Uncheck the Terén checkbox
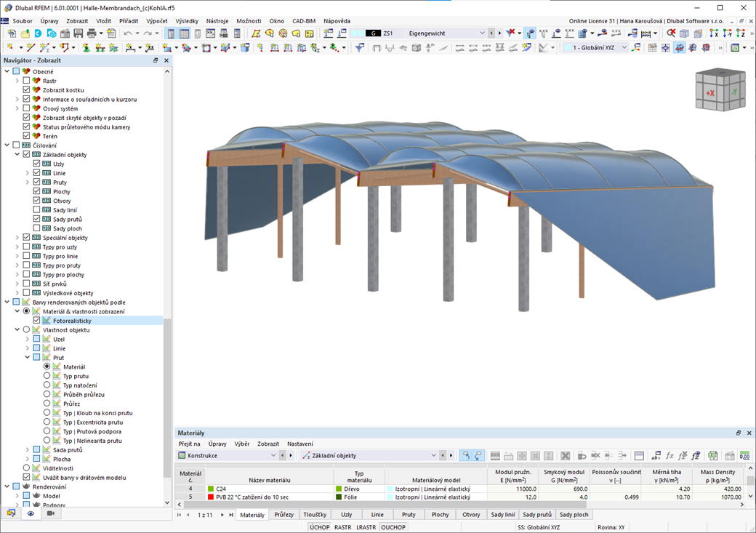 [26, 136]
